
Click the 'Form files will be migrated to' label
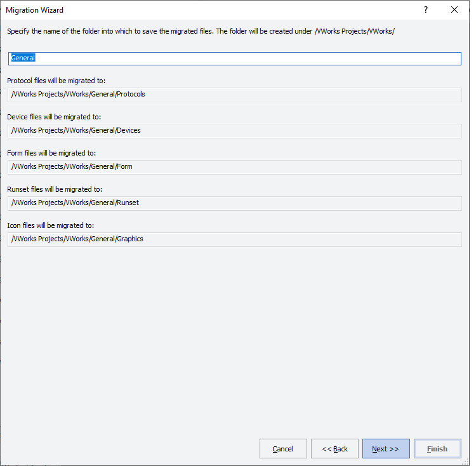[51, 153]
